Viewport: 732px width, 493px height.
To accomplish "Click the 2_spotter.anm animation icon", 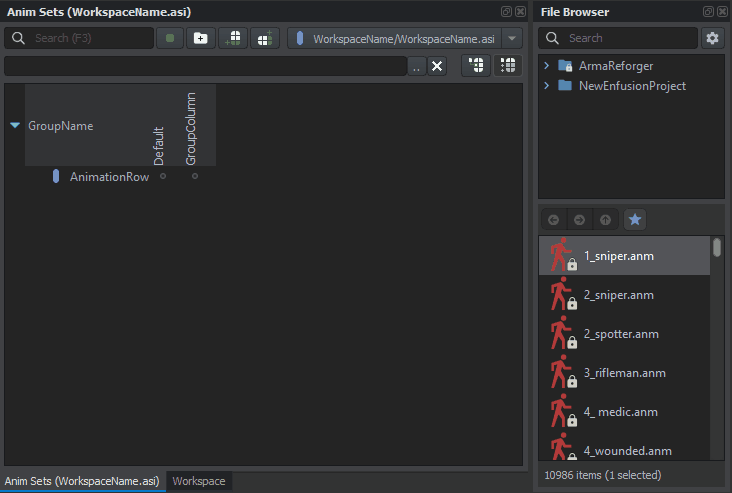I will click(563, 333).
